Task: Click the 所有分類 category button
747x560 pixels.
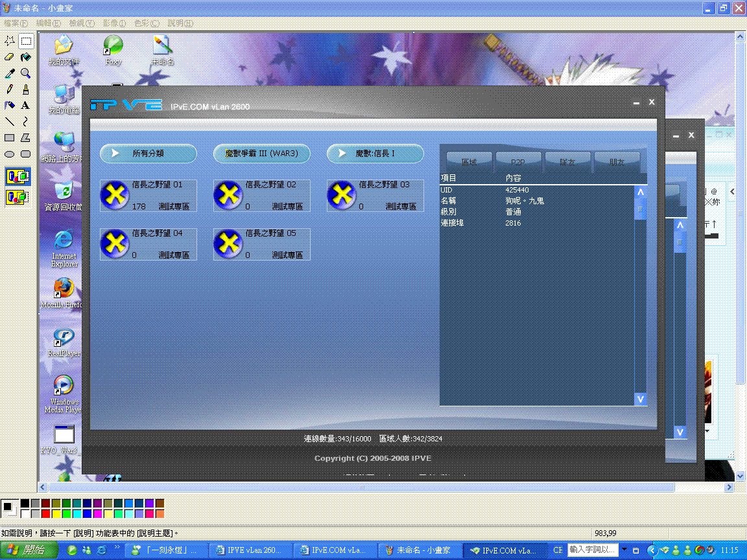Action: 148,154
